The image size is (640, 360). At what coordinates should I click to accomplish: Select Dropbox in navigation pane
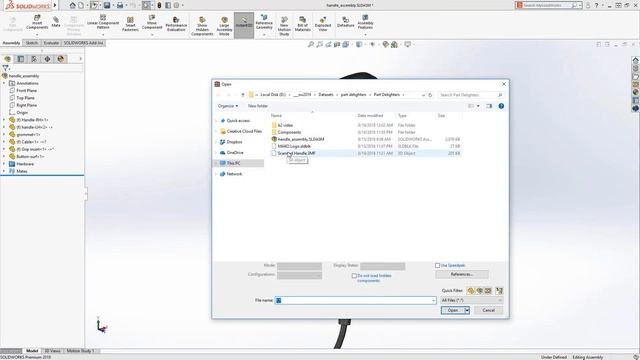coord(234,142)
